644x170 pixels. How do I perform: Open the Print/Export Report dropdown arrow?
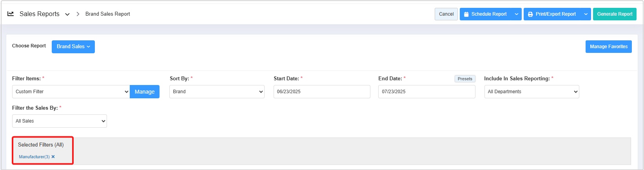(x=586, y=14)
